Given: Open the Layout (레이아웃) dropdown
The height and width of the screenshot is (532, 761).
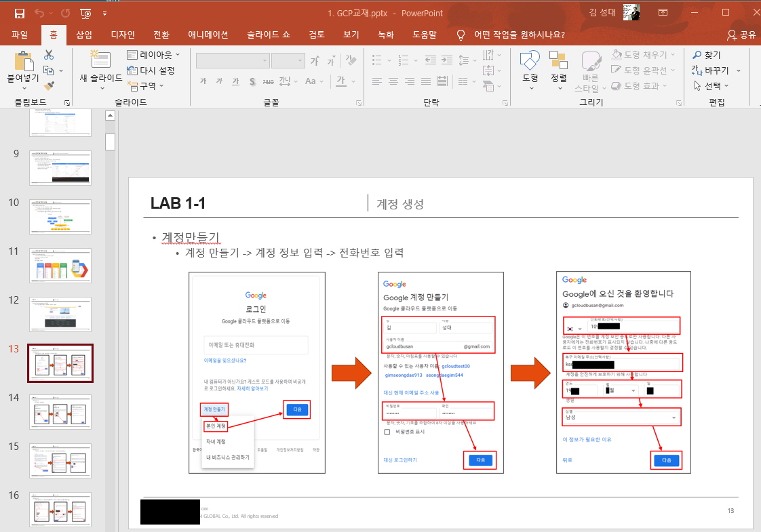Looking at the screenshot, I should 153,55.
